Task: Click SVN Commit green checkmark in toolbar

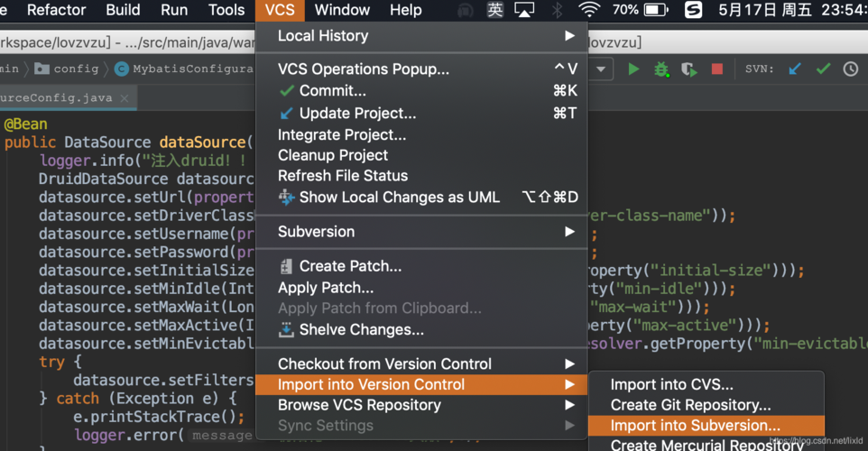Action: click(x=823, y=69)
